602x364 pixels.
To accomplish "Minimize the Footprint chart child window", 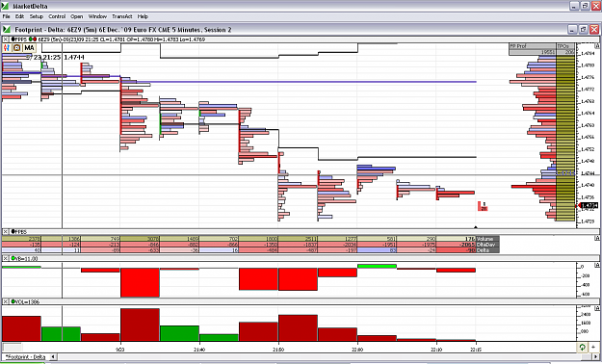I will coord(572,29).
